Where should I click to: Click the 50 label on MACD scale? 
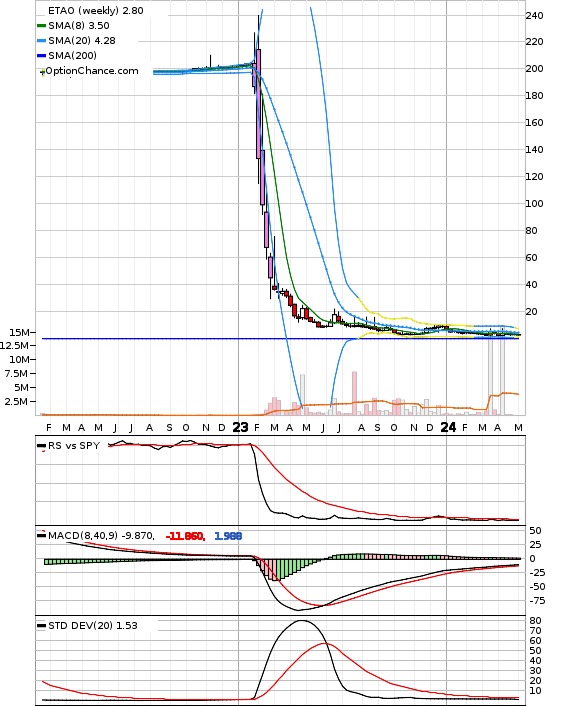[x=535, y=530]
